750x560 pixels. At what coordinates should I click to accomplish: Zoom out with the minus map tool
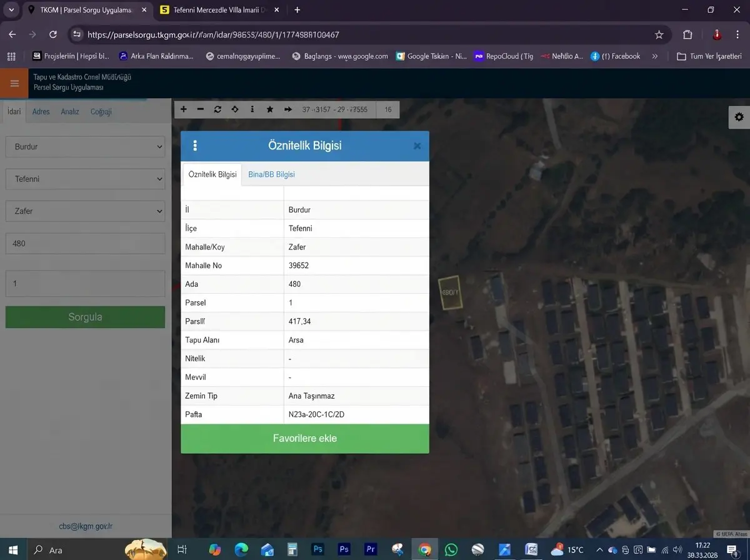(x=201, y=109)
